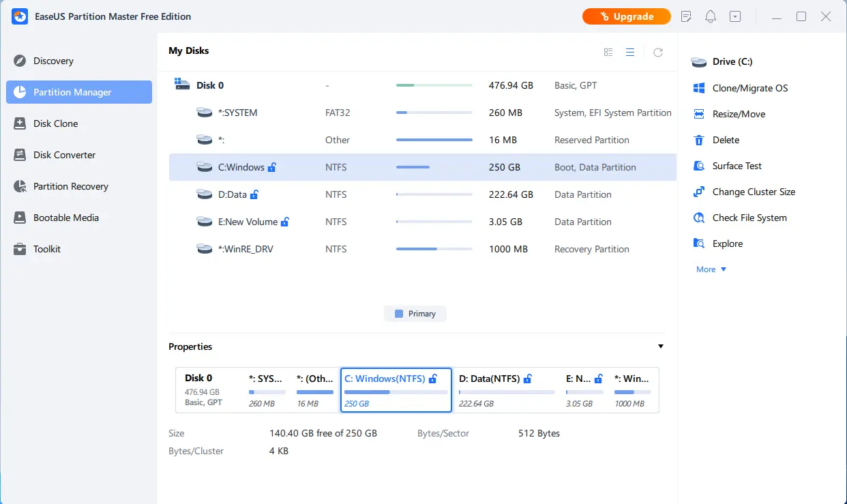The height and width of the screenshot is (504, 847).
Task: Click C:Windows usage bar in list
Action: pyautogui.click(x=434, y=167)
